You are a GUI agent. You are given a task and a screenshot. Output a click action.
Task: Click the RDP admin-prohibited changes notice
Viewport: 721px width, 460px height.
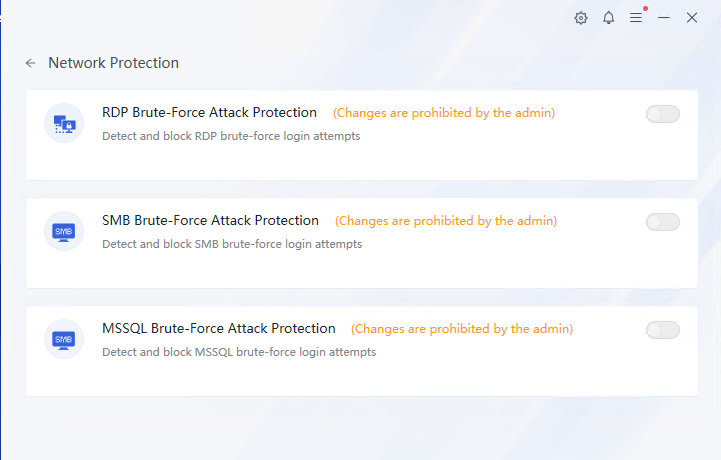pyautogui.click(x=444, y=113)
